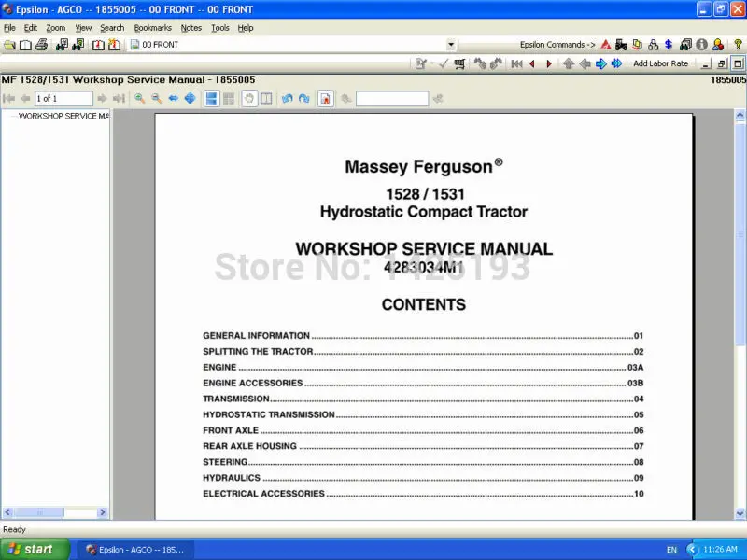Click the zoom in magnifier icon
The image size is (747, 560).
pos(139,99)
